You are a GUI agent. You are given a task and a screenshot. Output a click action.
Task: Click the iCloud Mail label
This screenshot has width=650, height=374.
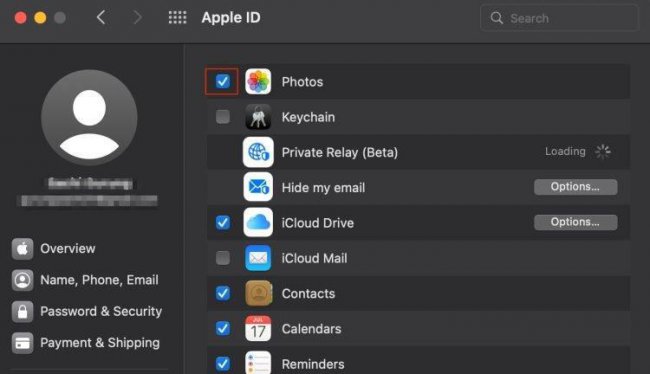click(314, 258)
